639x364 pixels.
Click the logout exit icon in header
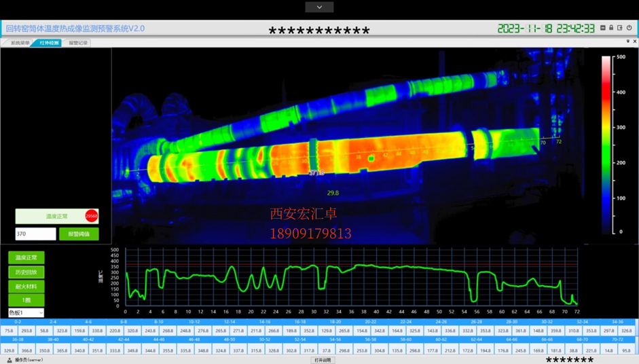coord(620,28)
